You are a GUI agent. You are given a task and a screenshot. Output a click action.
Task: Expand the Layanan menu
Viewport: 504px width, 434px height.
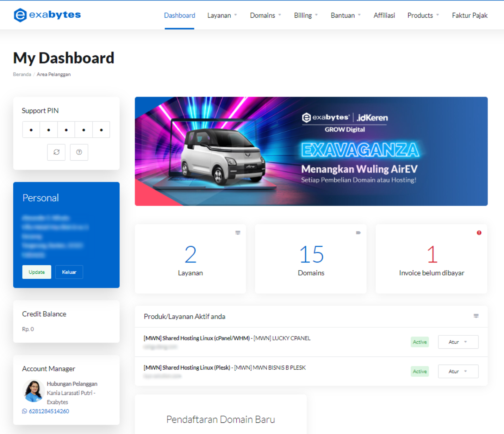point(222,15)
